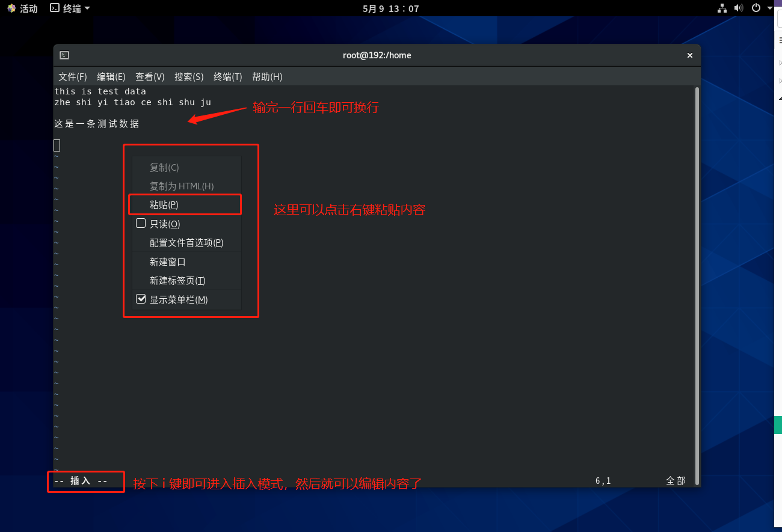Click the volume speaker icon
Screen dimensions: 782x532
click(x=739, y=8)
